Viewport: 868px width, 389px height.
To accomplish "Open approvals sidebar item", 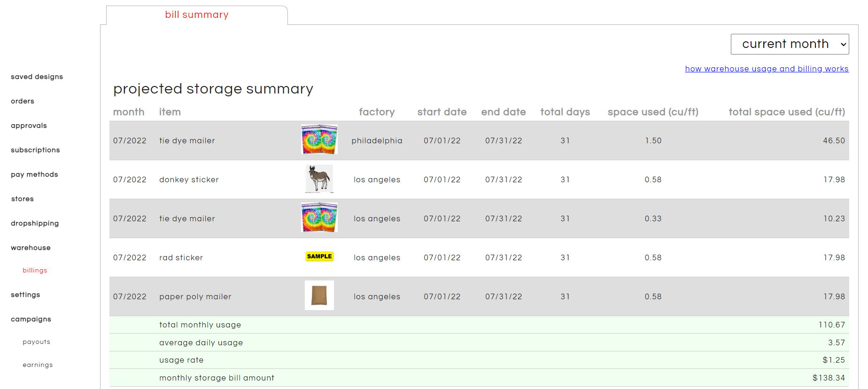I will coord(29,125).
